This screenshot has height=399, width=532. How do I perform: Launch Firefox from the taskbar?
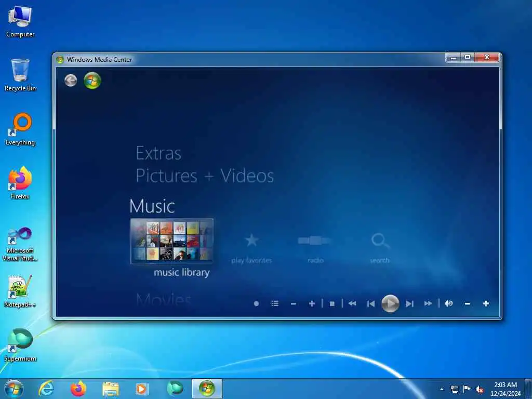78,389
